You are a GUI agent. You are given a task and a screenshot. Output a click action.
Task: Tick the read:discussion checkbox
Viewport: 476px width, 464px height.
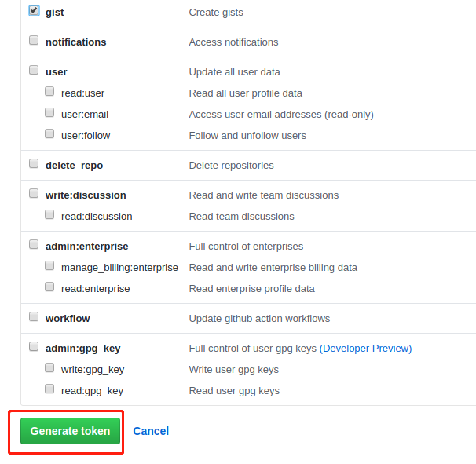pyautogui.click(x=49, y=215)
